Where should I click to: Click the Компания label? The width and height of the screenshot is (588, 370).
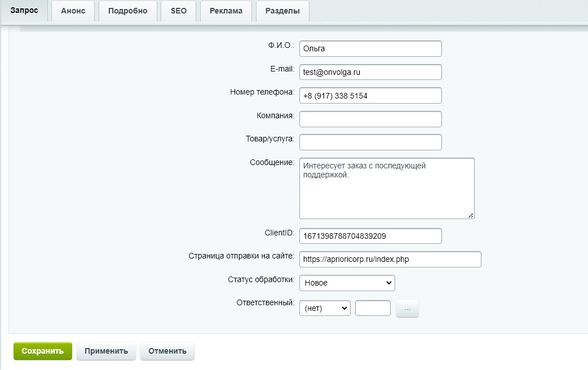point(276,115)
